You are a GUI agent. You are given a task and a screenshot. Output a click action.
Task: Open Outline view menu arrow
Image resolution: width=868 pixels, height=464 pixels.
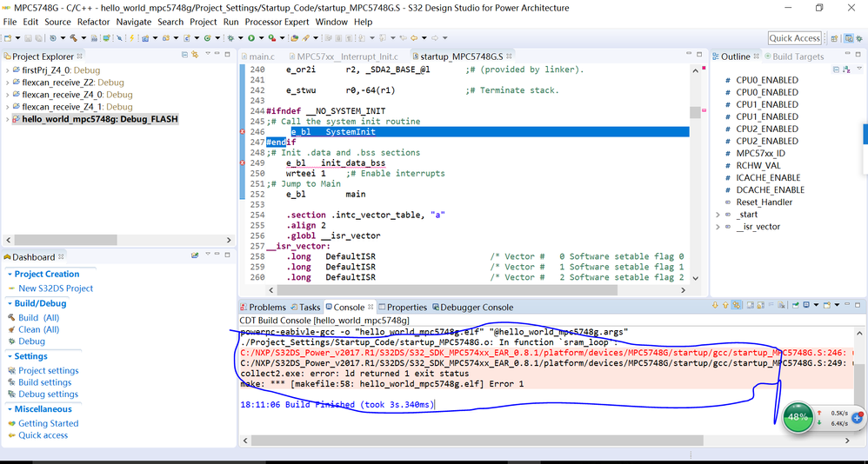click(x=859, y=68)
